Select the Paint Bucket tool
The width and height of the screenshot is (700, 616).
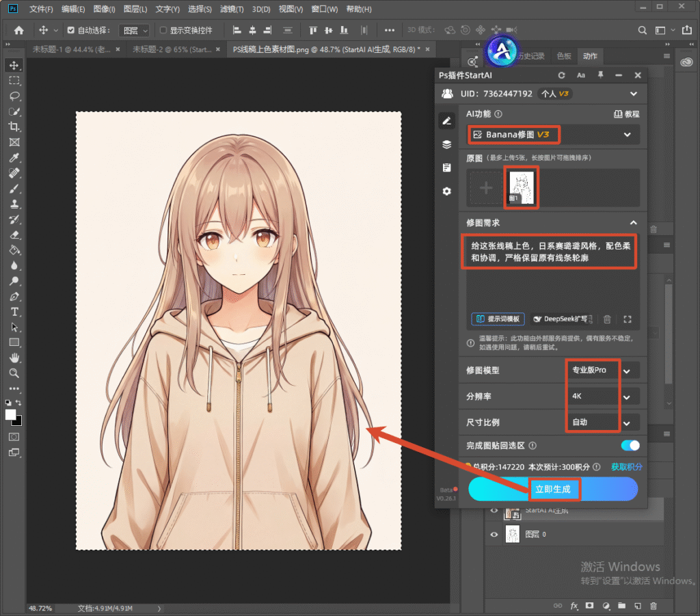pyautogui.click(x=14, y=250)
